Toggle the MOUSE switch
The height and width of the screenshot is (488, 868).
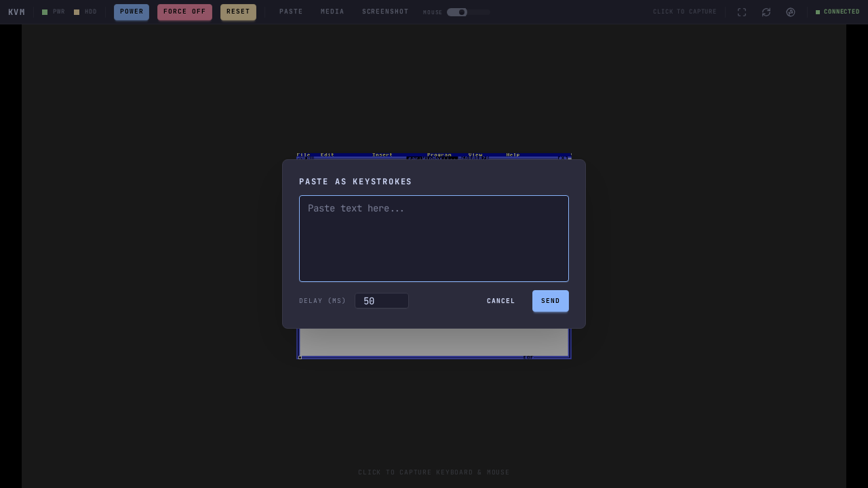click(x=457, y=12)
